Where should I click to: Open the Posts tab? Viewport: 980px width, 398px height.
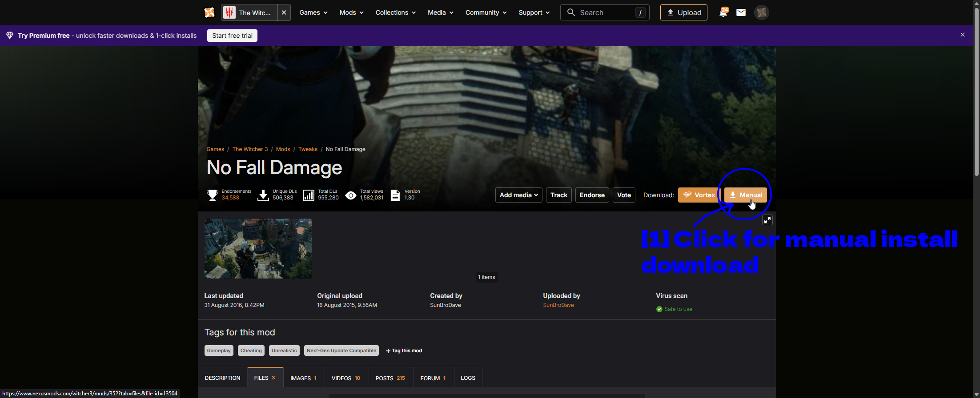tap(390, 378)
